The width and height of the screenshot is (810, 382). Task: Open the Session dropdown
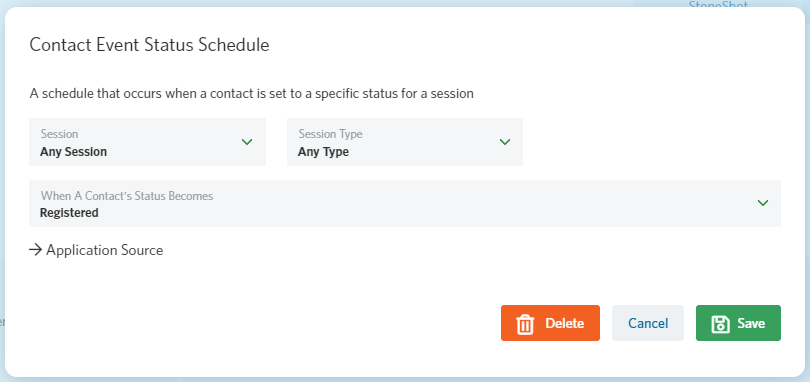click(x=147, y=142)
